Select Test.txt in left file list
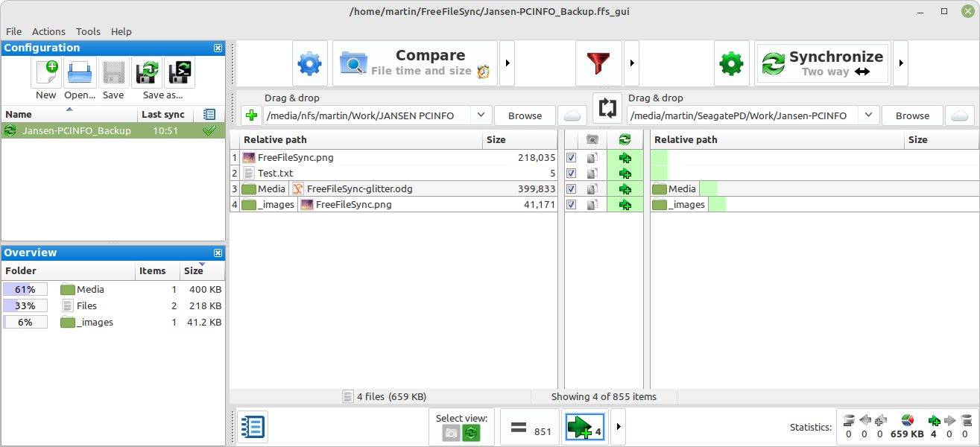Image resolution: width=980 pixels, height=447 pixels. click(x=399, y=174)
